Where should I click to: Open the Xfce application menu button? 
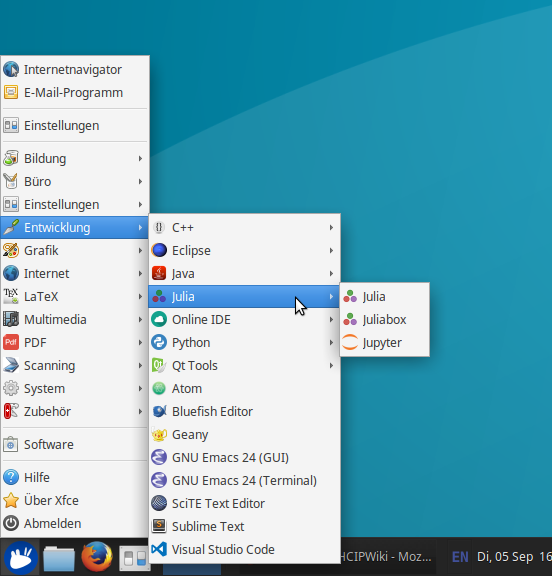click(20, 558)
